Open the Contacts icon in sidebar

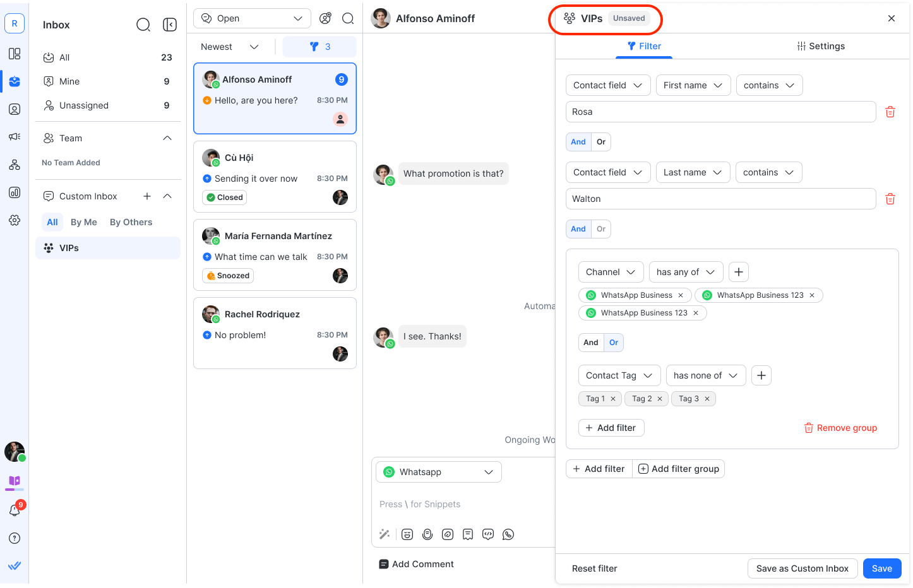(15, 109)
